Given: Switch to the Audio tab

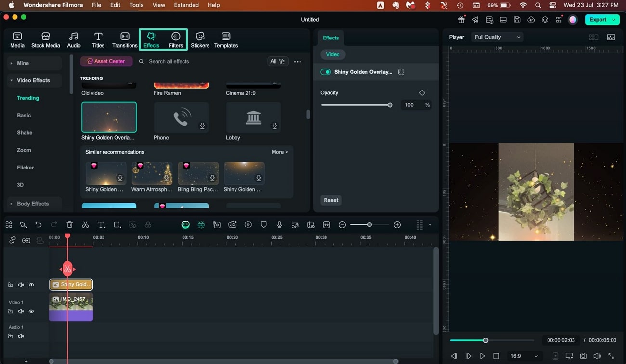Looking at the screenshot, I should pyautogui.click(x=74, y=40).
